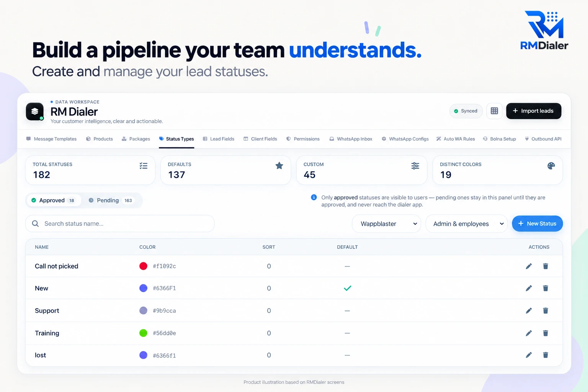Open the Admin & employees dropdown

point(467,224)
